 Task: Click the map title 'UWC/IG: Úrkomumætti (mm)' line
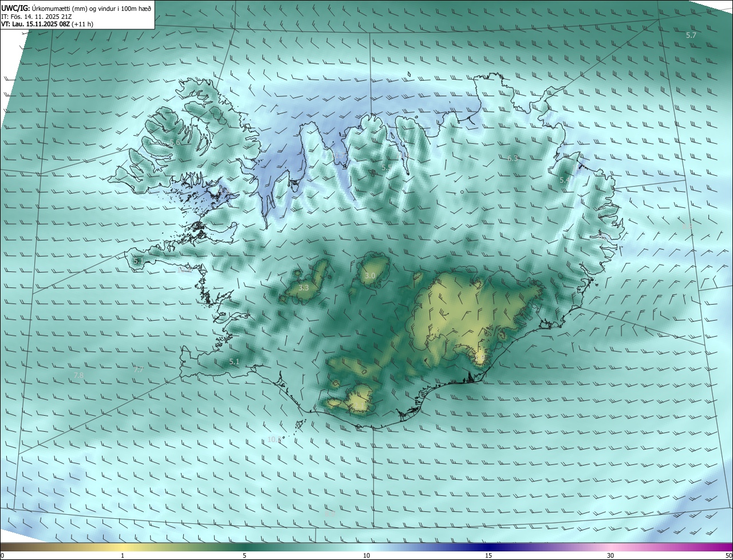(76, 8)
